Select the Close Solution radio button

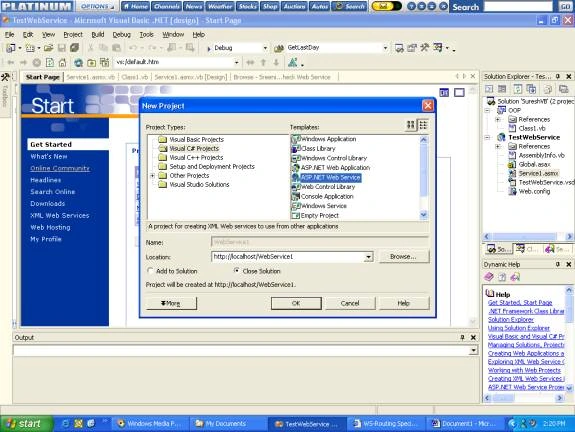237,271
